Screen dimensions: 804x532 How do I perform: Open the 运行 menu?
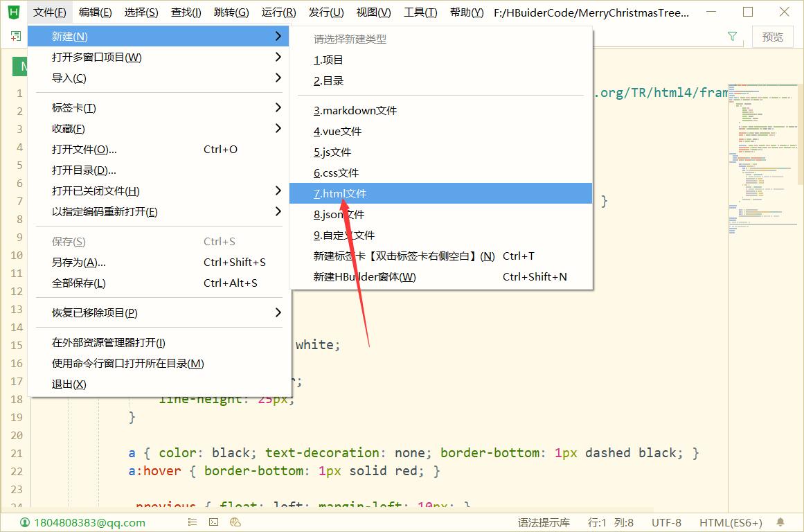(x=278, y=12)
